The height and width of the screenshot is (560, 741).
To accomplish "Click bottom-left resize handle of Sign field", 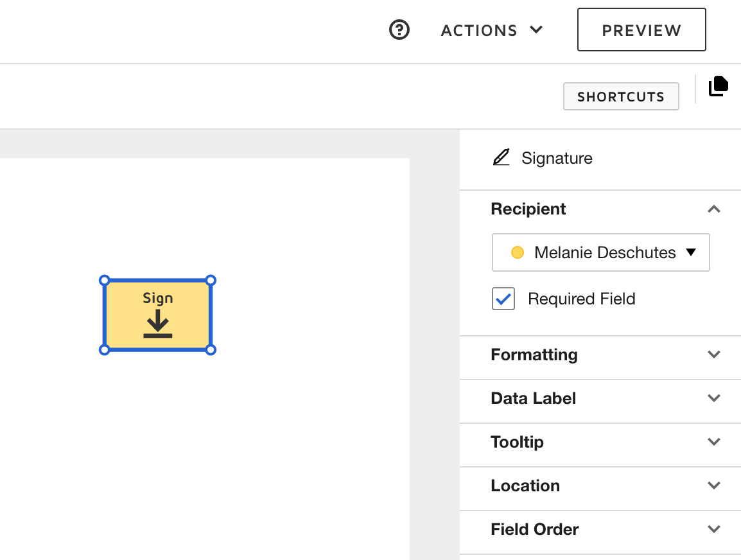I will point(105,349).
